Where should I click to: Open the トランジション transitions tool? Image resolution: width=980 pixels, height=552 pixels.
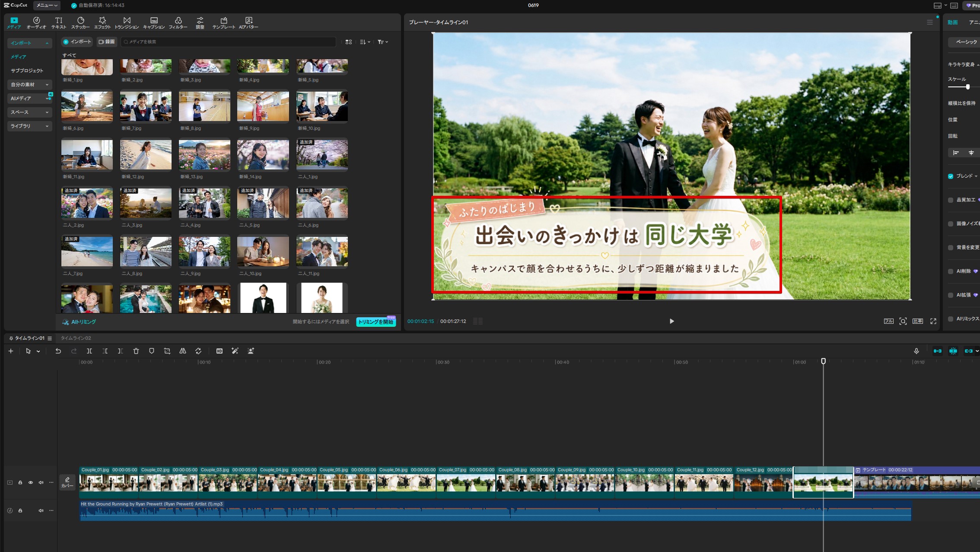(127, 23)
